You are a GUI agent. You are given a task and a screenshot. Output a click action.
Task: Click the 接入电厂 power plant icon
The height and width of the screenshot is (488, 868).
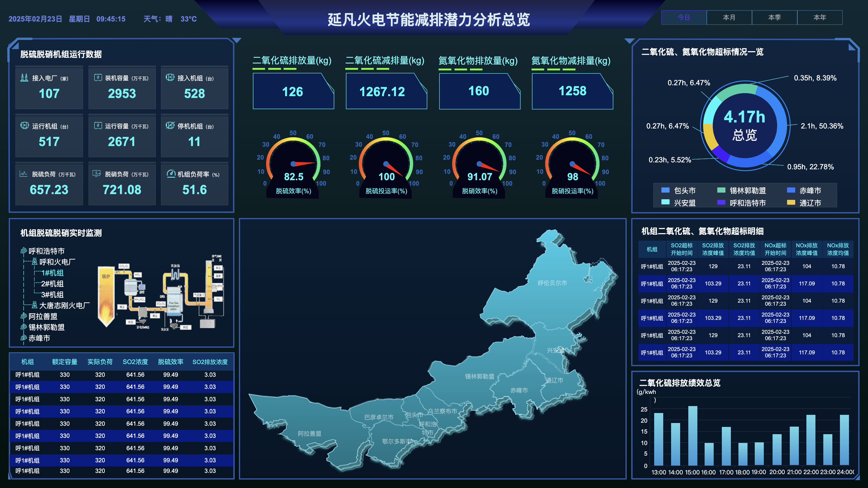pos(24,78)
